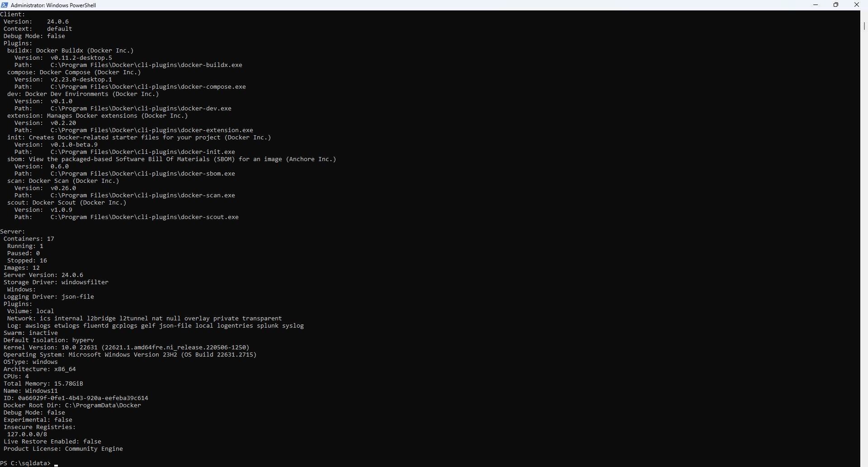The height and width of the screenshot is (467, 868).
Task: Click the 'Operating System: Microsoft Windows' line
Action: [130, 355]
